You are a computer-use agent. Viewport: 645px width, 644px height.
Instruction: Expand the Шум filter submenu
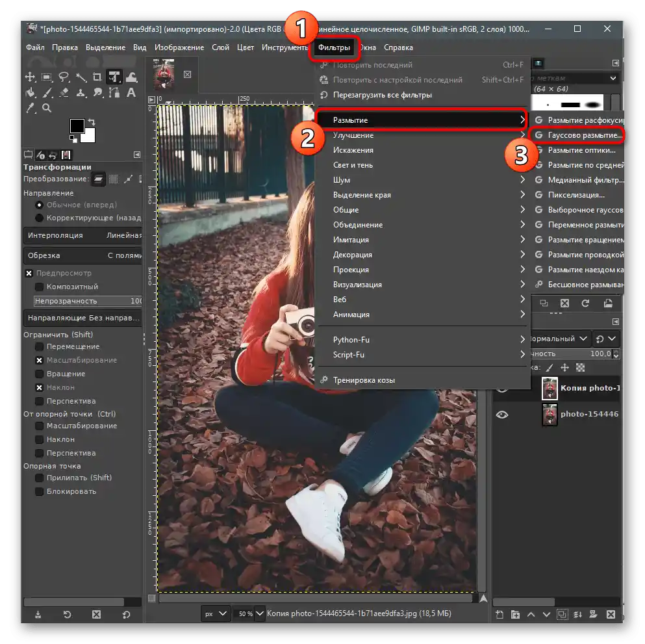(422, 180)
